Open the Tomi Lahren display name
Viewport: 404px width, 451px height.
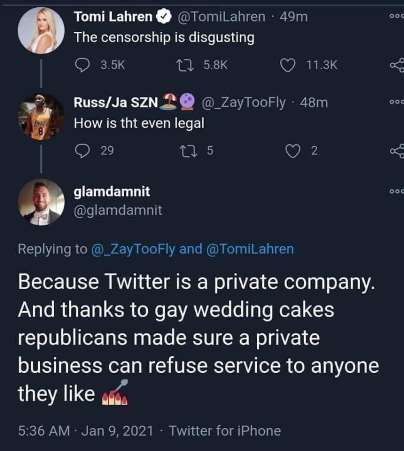point(113,16)
